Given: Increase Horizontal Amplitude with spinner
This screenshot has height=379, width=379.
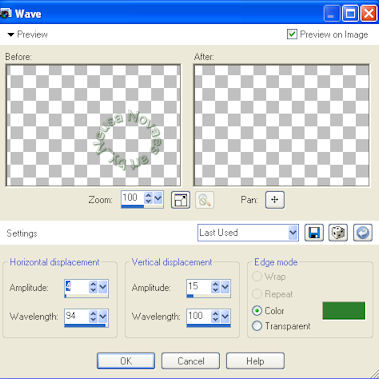Looking at the screenshot, I should click(93, 284).
